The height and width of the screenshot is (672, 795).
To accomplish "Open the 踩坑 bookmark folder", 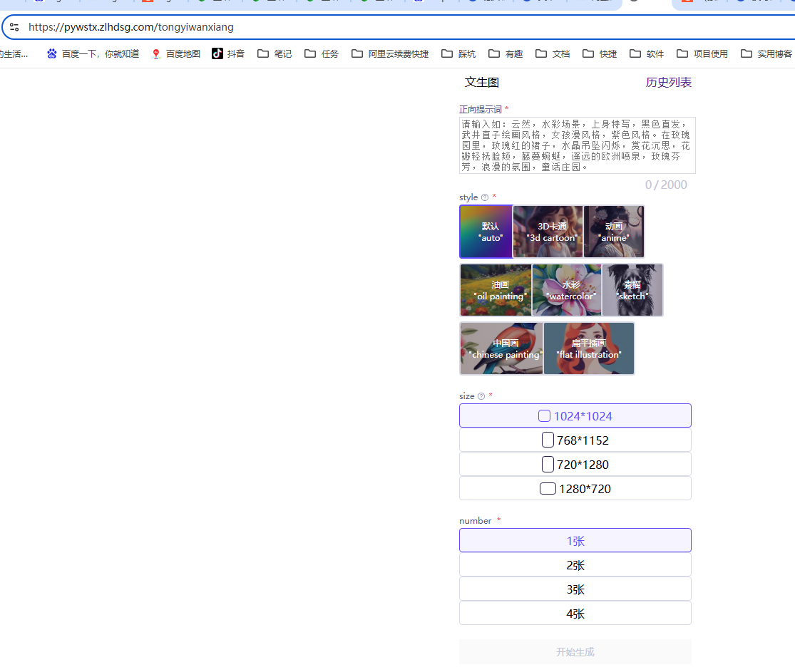I will click(x=458, y=53).
